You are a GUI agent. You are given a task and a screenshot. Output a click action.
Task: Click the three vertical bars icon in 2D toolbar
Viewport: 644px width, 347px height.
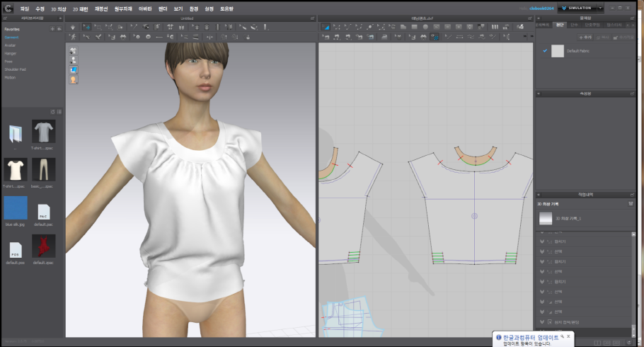(495, 27)
